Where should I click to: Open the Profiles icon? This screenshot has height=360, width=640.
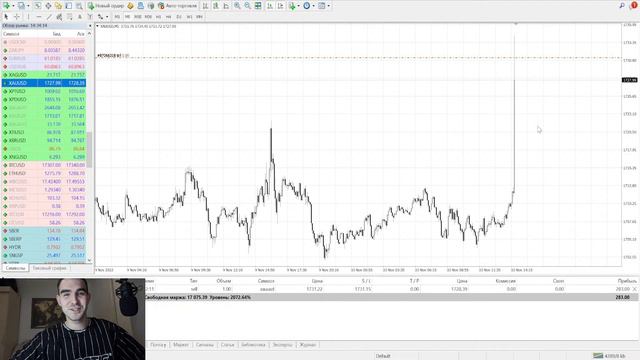(21, 6)
